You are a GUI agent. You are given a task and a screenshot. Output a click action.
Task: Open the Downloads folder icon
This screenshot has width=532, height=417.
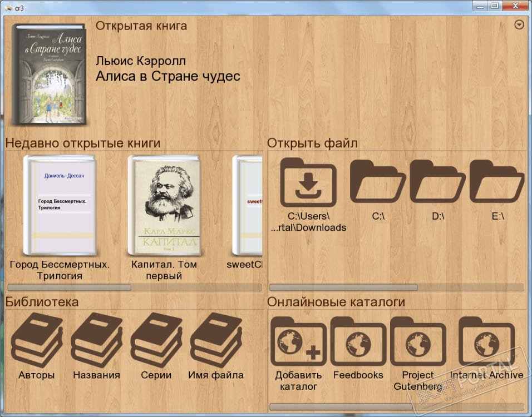click(x=308, y=182)
